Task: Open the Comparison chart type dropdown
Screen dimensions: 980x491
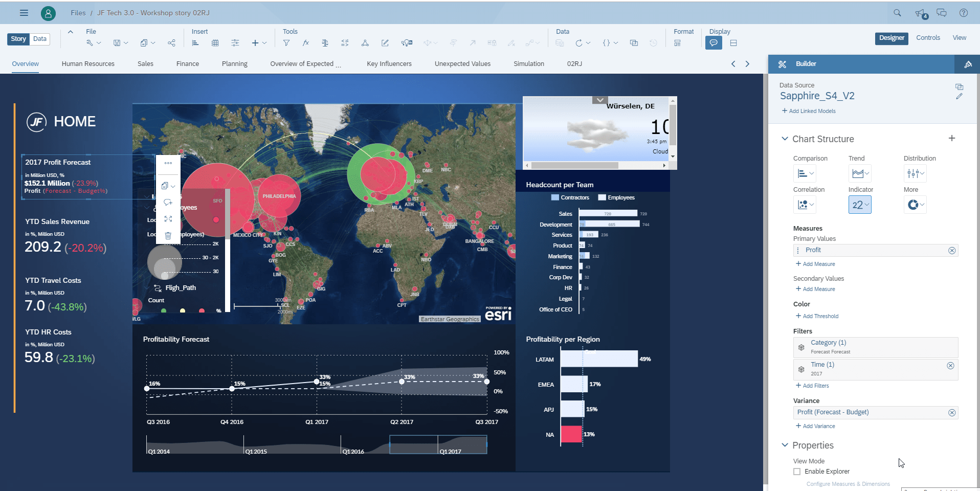Action: 805,174
